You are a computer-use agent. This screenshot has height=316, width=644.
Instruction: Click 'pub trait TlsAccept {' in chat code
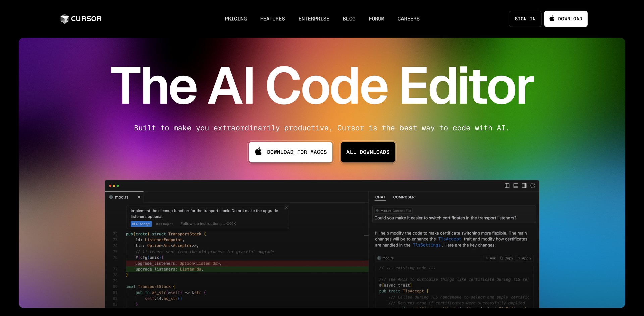coord(404,291)
